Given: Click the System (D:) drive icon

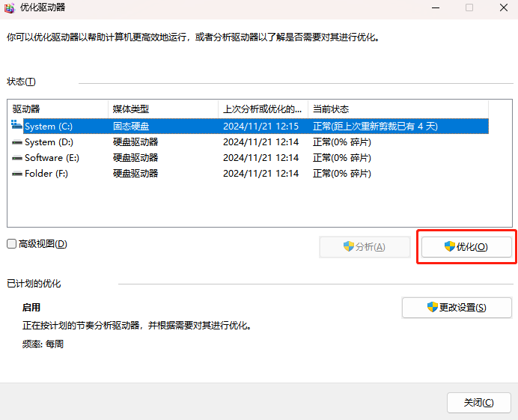Looking at the screenshot, I should [x=17, y=142].
